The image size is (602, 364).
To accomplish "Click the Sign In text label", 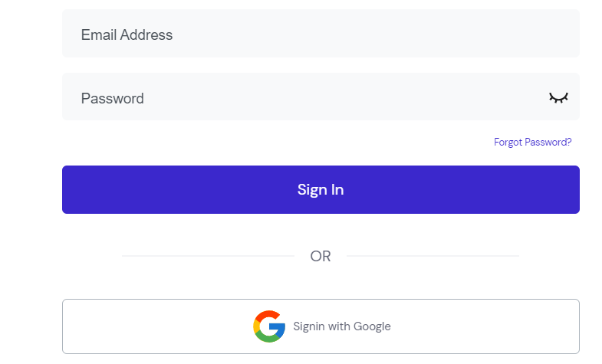I will coord(321,190).
